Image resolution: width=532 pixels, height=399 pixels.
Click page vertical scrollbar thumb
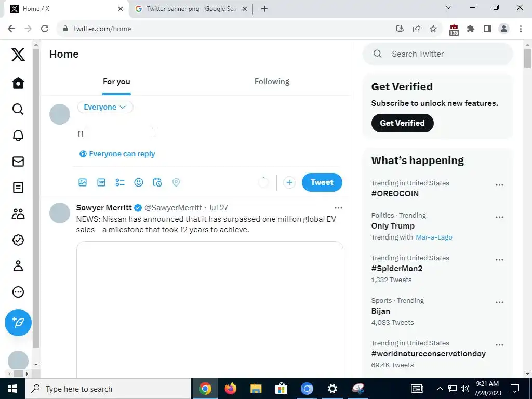pos(527,58)
